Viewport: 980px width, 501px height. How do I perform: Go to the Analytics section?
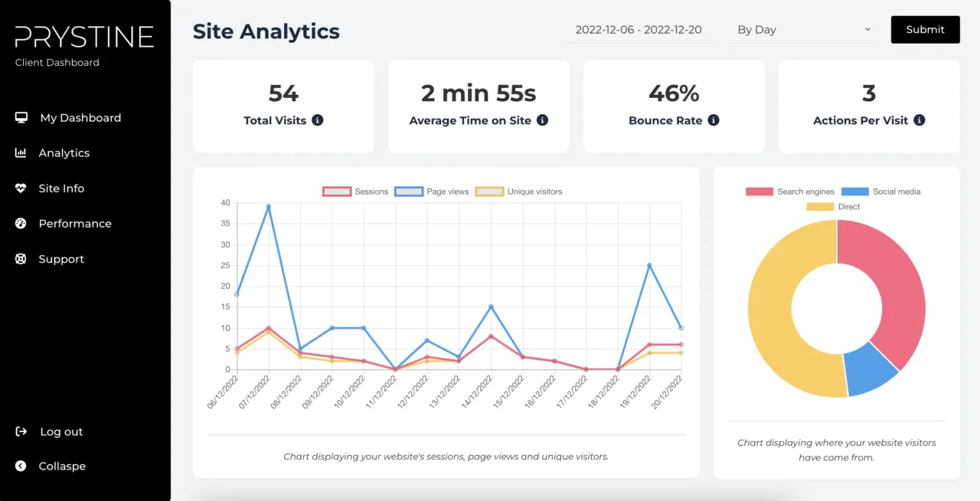pyautogui.click(x=64, y=152)
